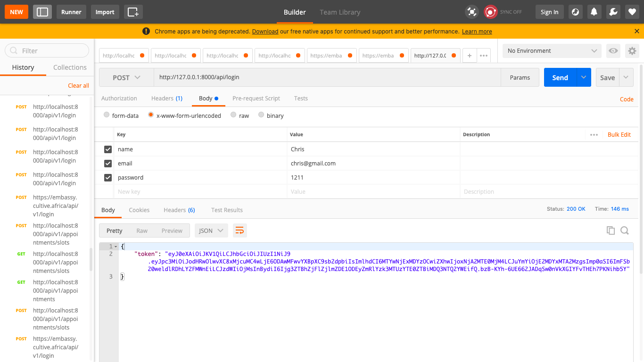
Task: Send the login request
Action: 560,77
